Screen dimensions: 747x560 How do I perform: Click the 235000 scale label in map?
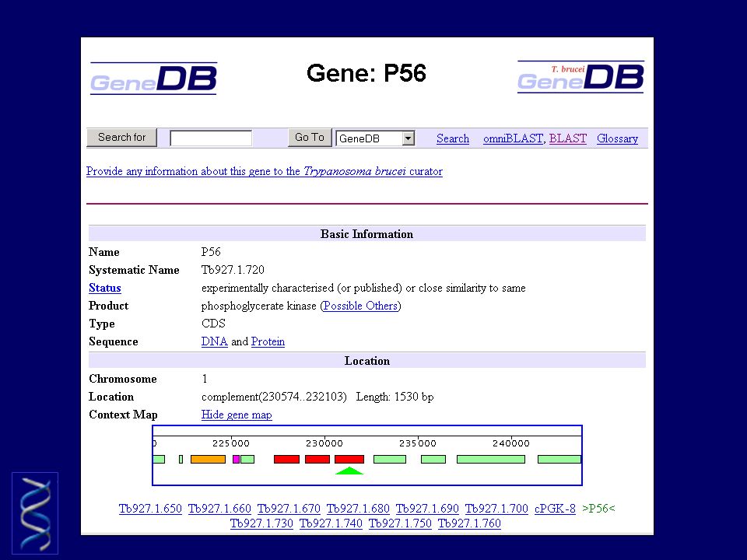(x=418, y=443)
